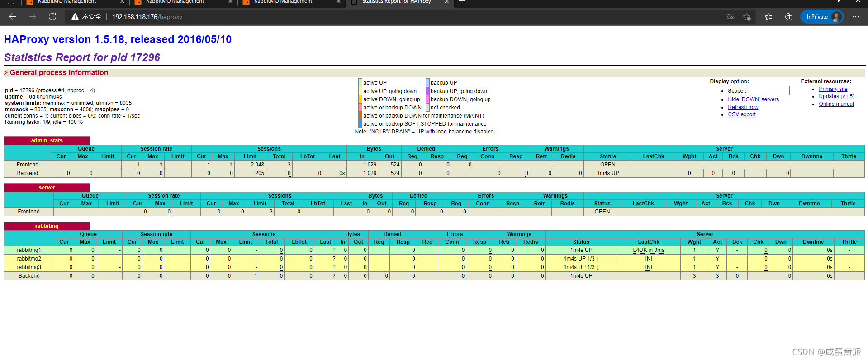Viewport: 868px width, 360px height.
Task: Click the INI LastChk value for rabbitmq2
Action: click(x=648, y=259)
